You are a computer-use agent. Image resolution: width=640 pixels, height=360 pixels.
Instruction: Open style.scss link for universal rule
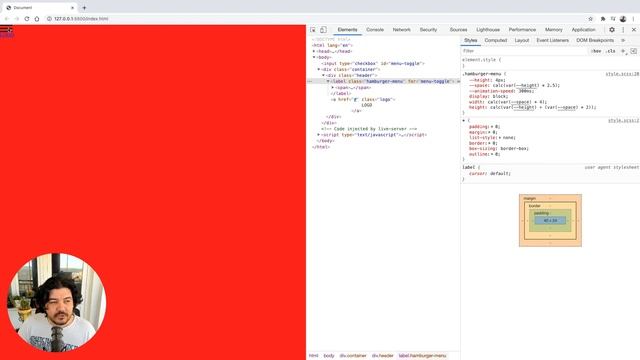tap(623, 121)
